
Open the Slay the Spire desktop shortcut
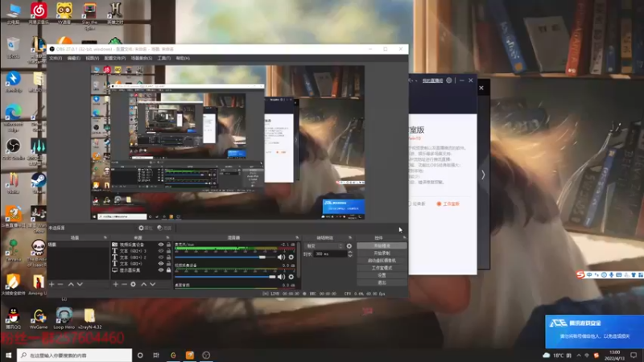[x=89, y=15]
